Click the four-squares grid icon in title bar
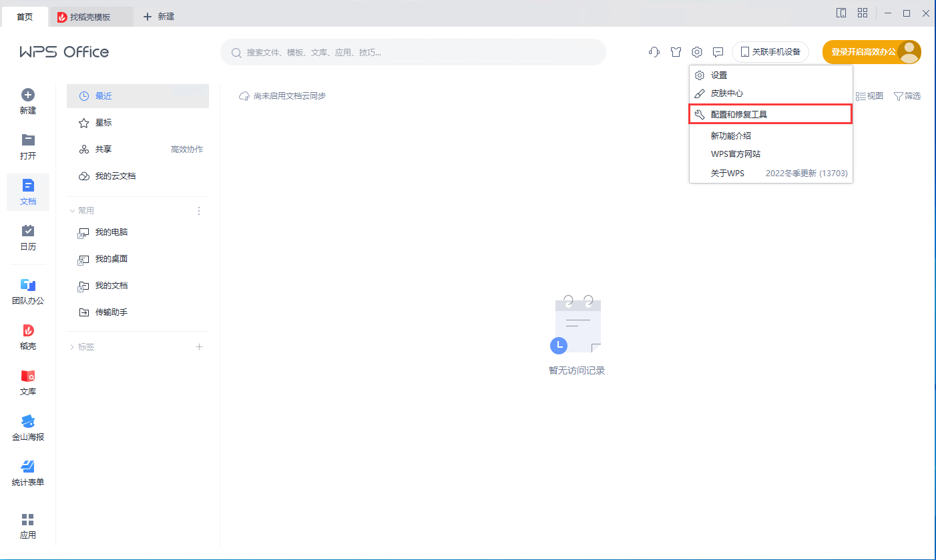Screen dimensions: 936x560 tap(863, 13)
